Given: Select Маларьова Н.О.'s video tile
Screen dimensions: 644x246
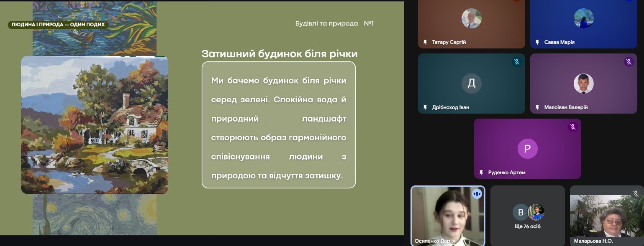Looking at the screenshot, I should [607, 216].
